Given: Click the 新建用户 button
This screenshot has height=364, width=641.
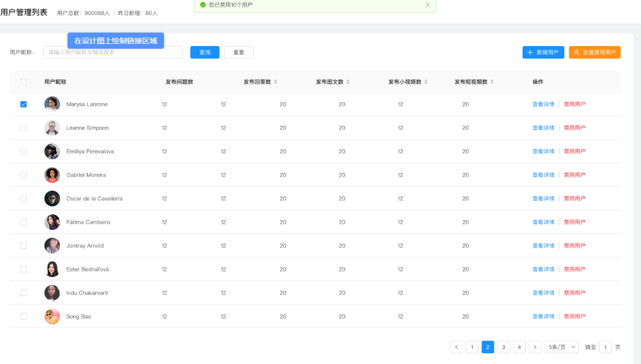Looking at the screenshot, I should tap(543, 52).
